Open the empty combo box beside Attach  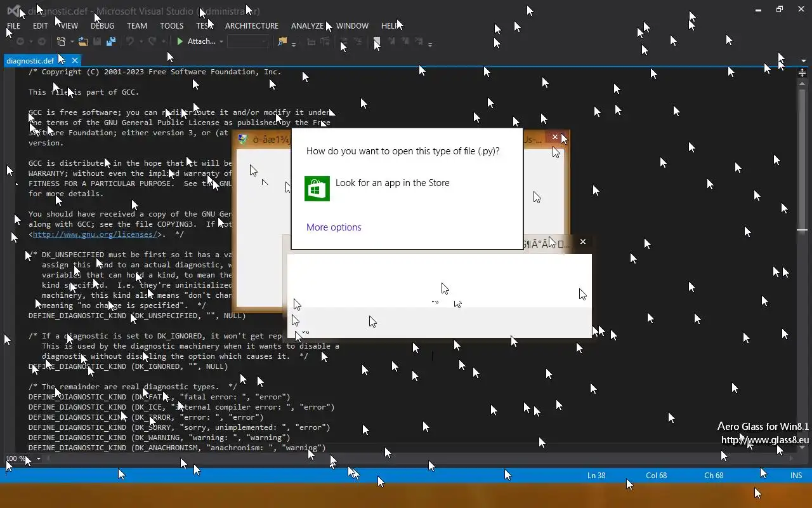point(247,41)
